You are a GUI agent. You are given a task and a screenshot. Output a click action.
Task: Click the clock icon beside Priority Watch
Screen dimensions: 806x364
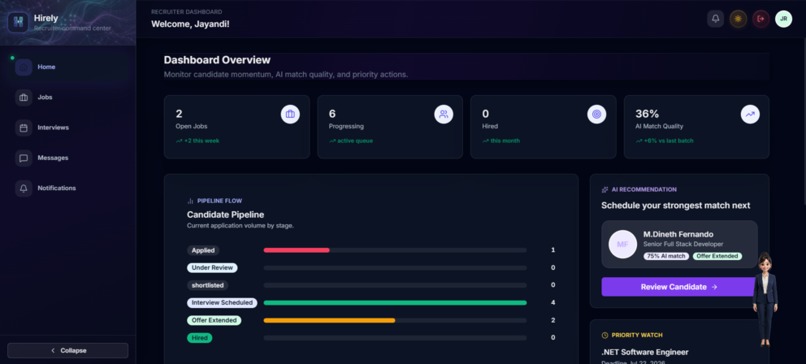tap(605, 335)
